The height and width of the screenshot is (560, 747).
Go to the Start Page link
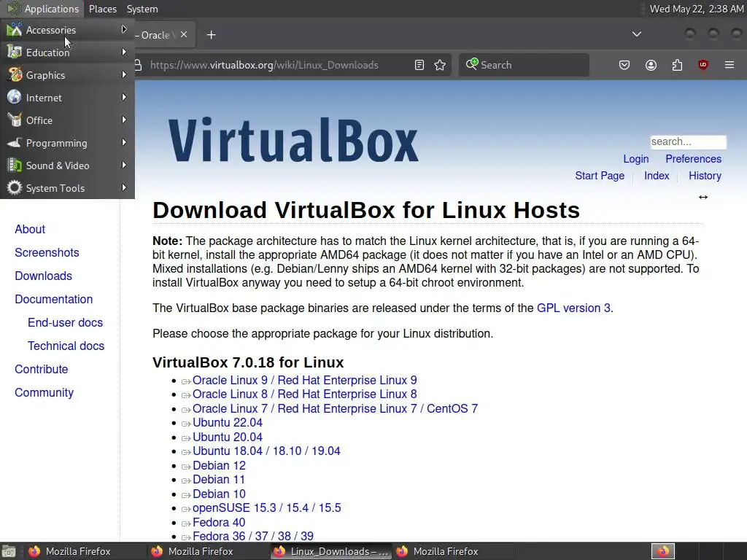tap(600, 176)
